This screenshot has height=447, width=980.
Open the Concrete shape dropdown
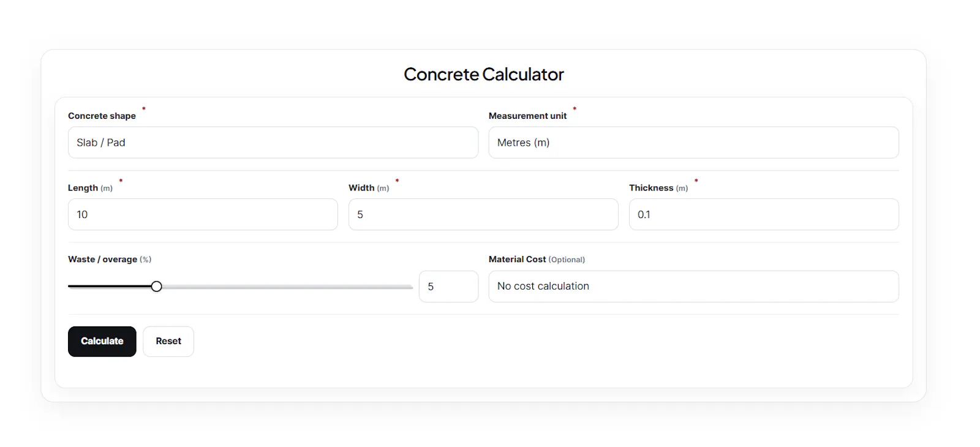(273, 143)
